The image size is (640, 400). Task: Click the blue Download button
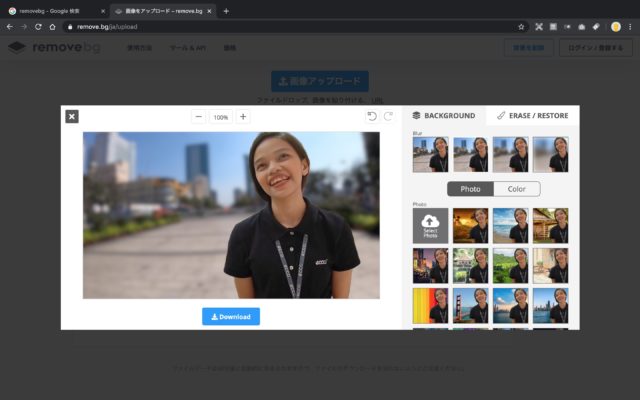tap(231, 316)
